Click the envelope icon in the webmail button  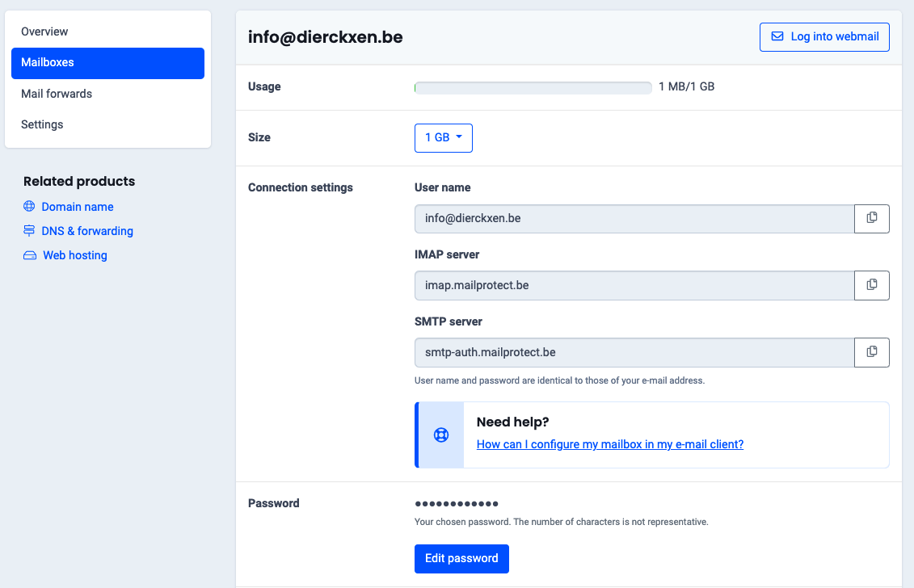pos(777,36)
